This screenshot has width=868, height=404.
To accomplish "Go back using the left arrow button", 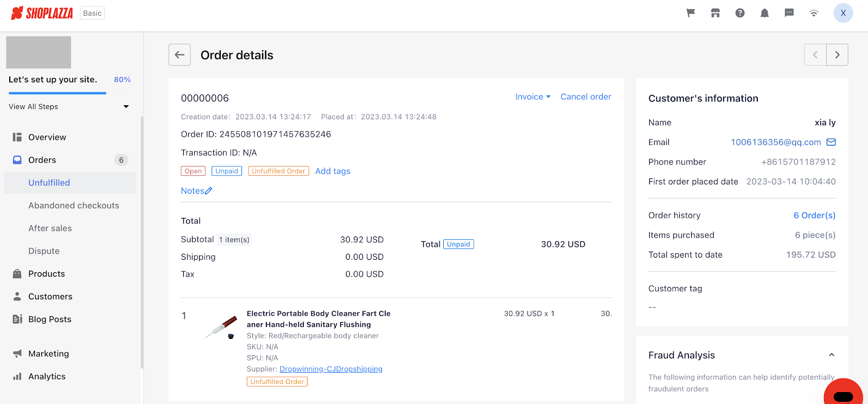I will pyautogui.click(x=180, y=55).
